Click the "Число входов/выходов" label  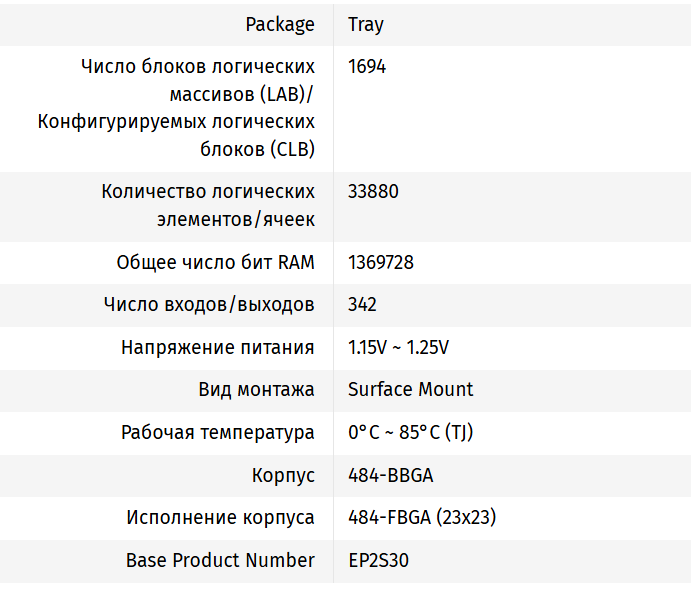pyautogui.click(x=209, y=305)
